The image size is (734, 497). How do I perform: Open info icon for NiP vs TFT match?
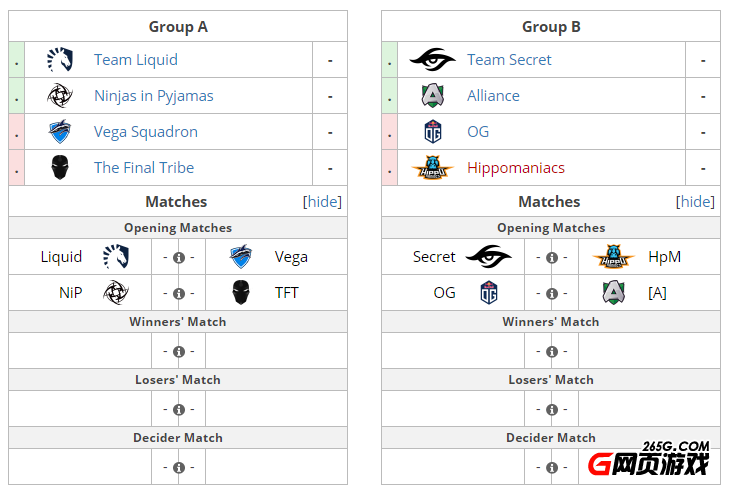coord(179,293)
